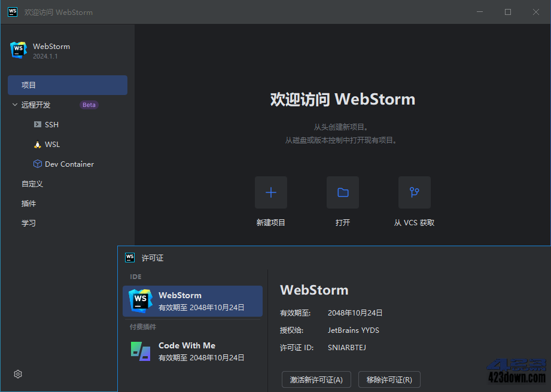Click the Dev Container cube icon
551x392 pixels.
coord(37,164)
